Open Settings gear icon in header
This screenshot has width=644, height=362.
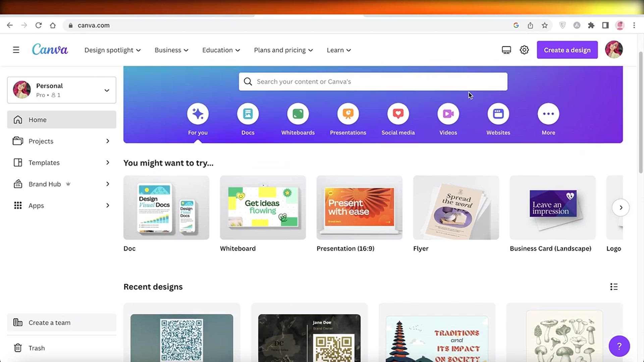(x=524, y=50)
